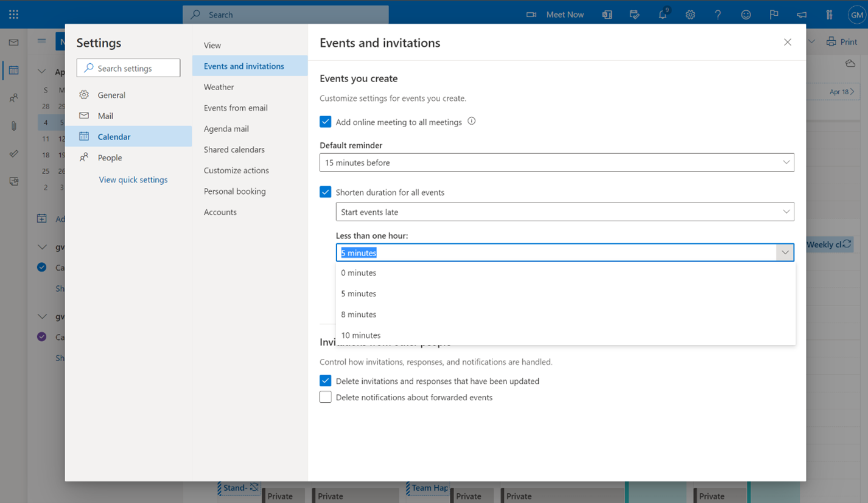Open the Mail app from the left sidebar
This screenshot has width=868, height=503.
13,42
